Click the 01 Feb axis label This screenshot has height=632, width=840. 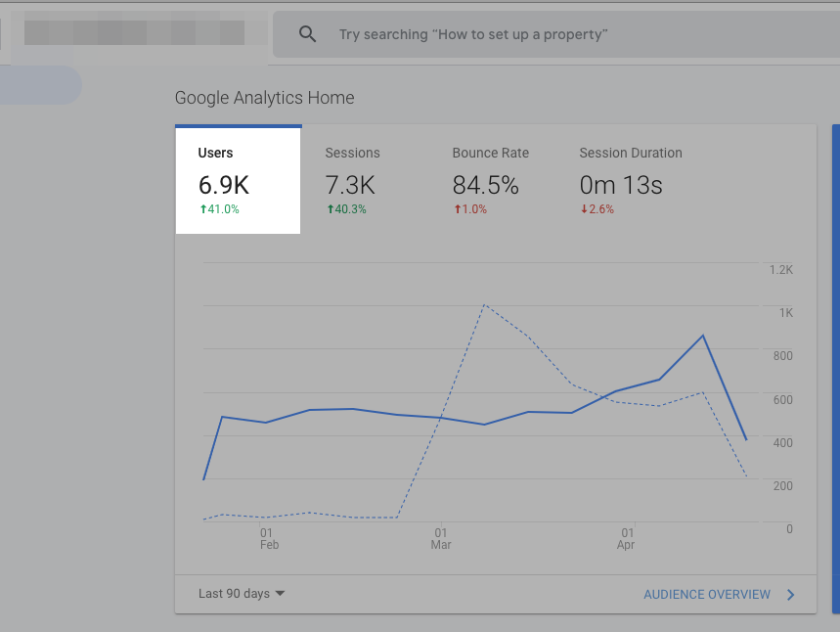(x=269, y=539)
